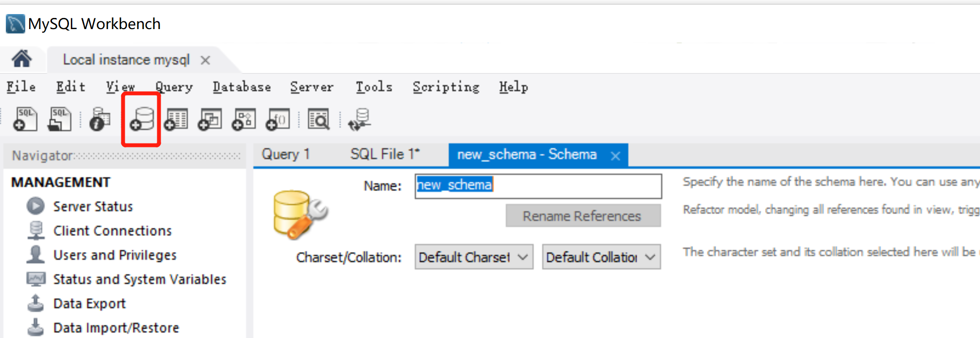Open the File menu

(x=21, y=87)
